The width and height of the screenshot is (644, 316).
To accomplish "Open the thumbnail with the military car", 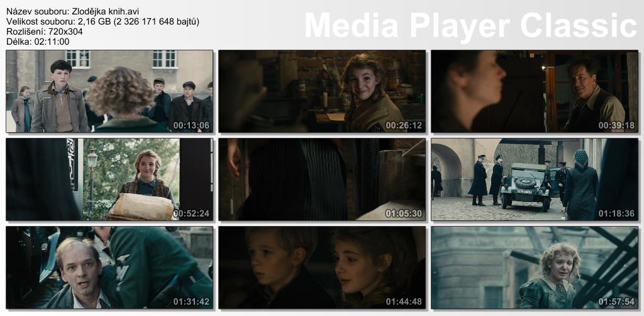I will pyautogui.click(x=535, y=179).
